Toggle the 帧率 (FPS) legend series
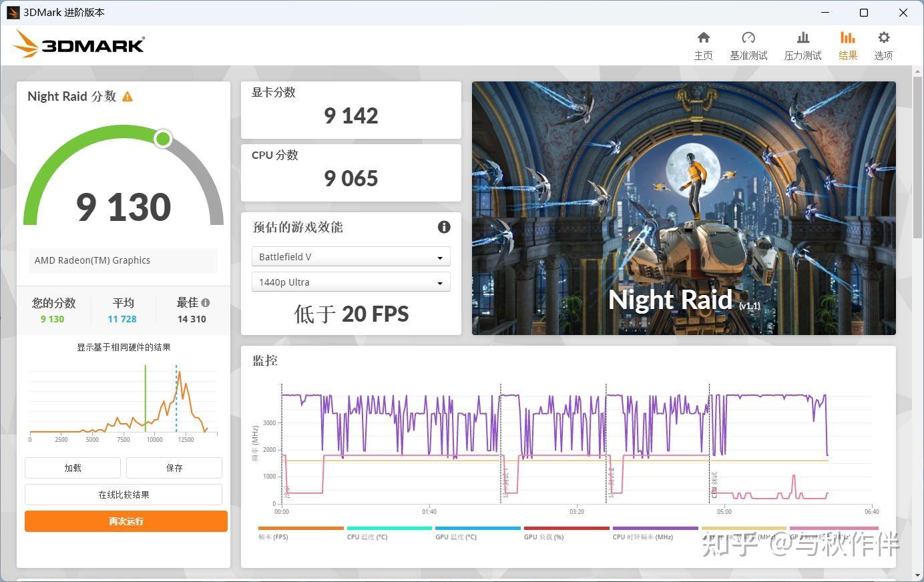 (301, 533)
